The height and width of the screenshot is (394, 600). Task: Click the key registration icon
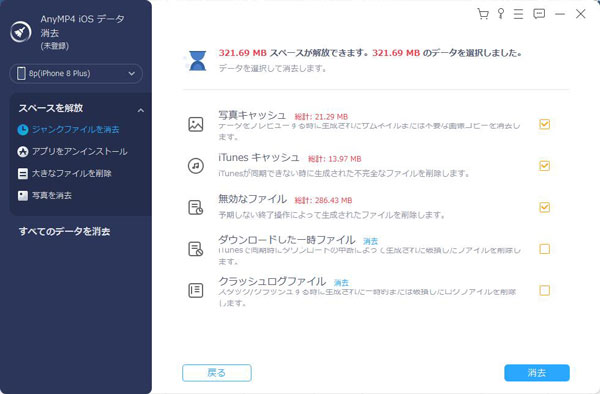click(501, 14)
